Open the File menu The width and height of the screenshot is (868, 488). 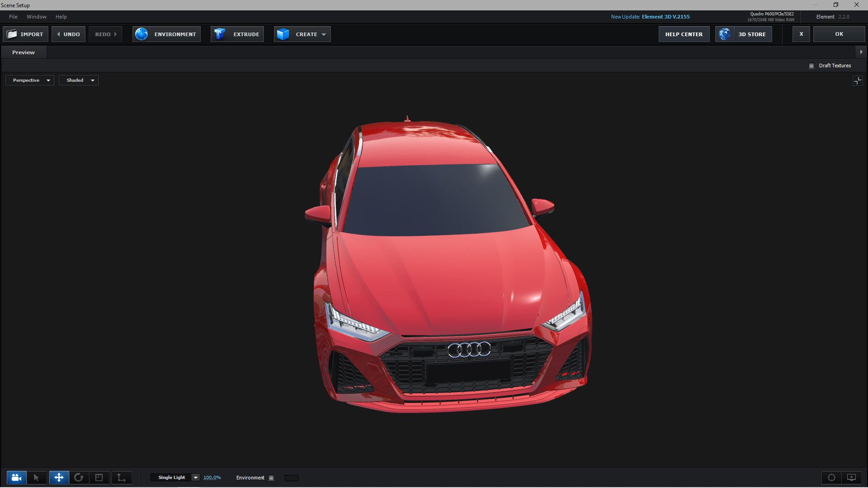pos(13,17)
